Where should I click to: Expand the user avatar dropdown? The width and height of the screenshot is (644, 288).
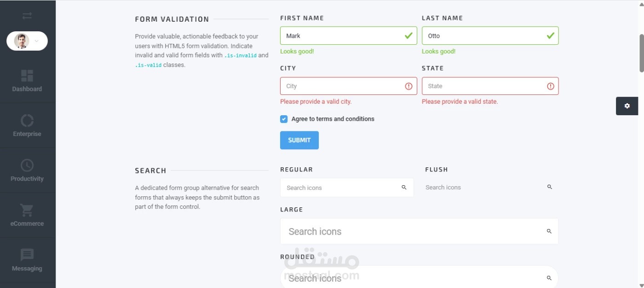pos(36,41)
